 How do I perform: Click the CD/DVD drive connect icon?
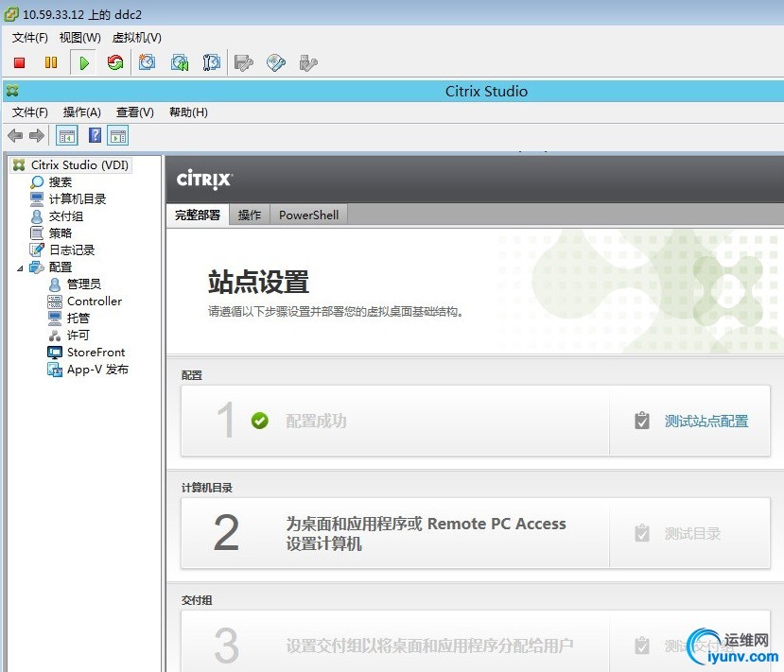[x=276, y=63]
